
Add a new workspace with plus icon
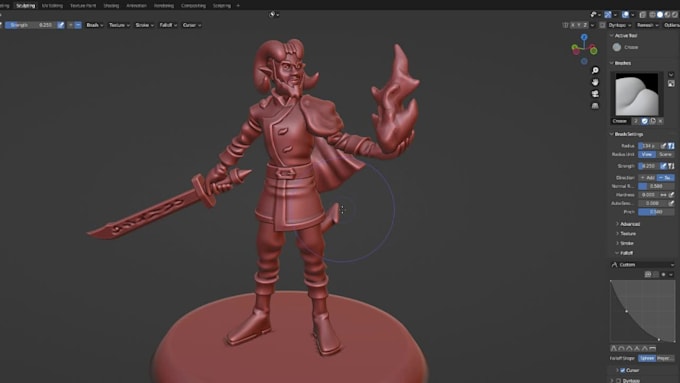pyautogui.click(x=238, y=6)
